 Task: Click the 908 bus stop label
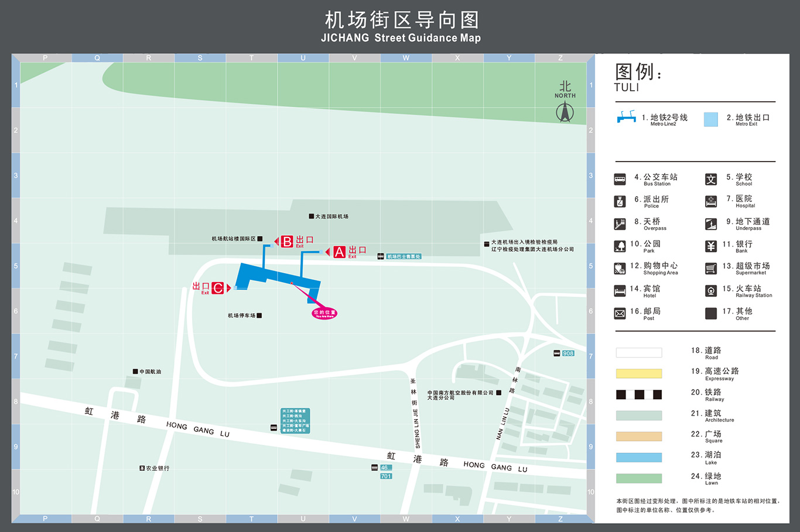568,353
